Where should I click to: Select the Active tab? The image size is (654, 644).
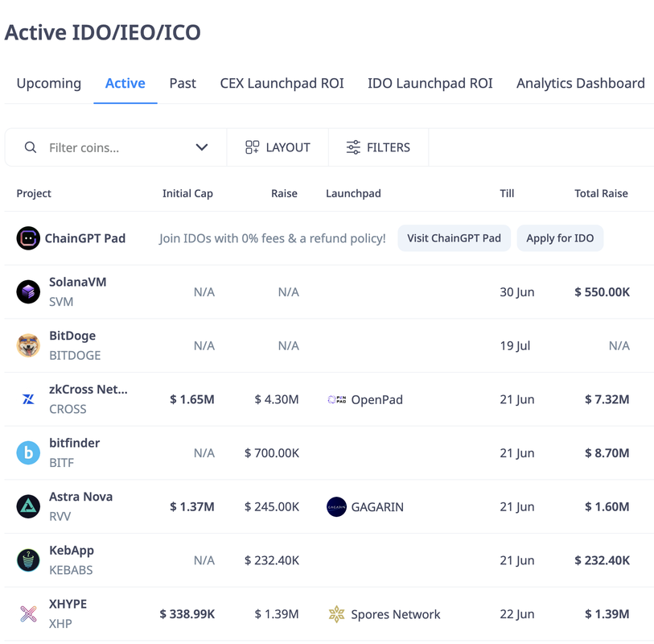125,83
